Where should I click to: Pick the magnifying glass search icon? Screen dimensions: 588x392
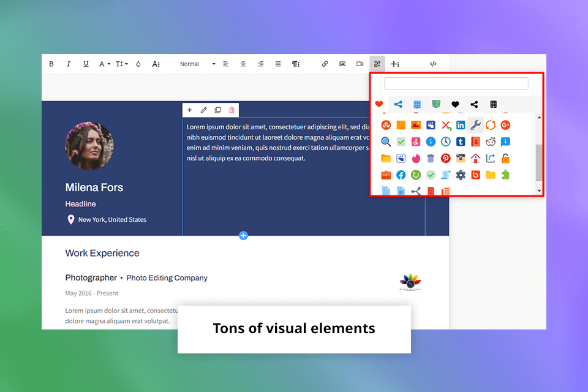point(386,141)
